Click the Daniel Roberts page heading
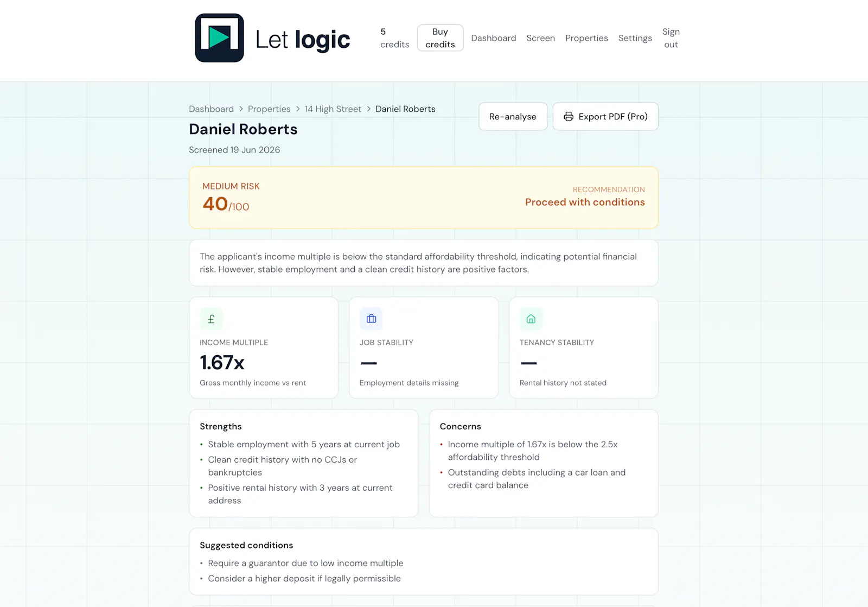The height and width of the screenshot is (607, 868). 243,129
